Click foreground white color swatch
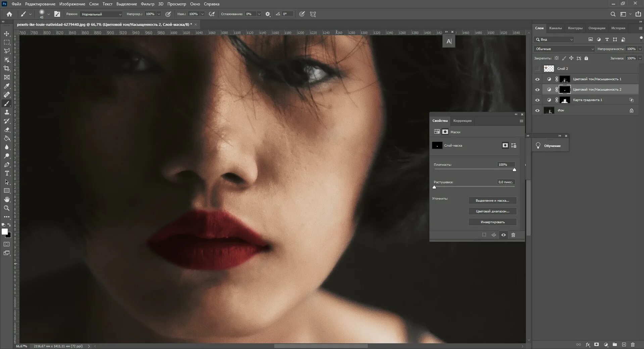Screen dimensions: 644x349 click(5, 232)
